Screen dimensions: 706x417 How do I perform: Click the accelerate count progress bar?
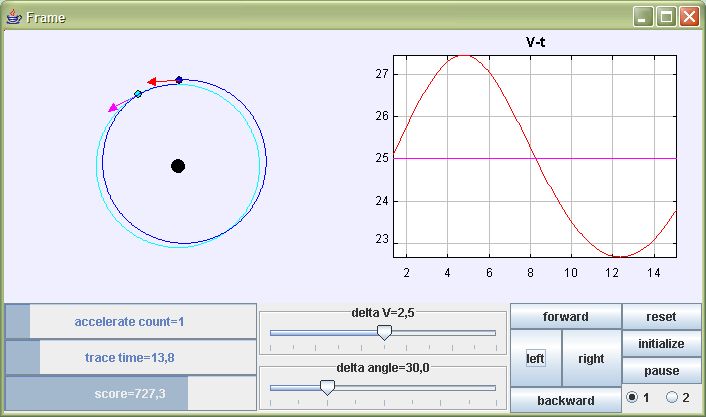coord(131,322)
